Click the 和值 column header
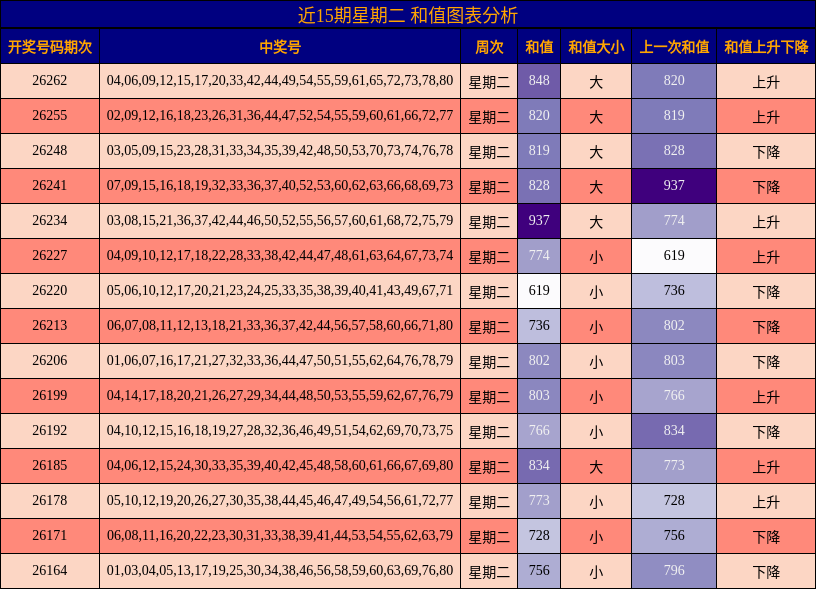Image resolution: width=816 pixels, height=589 pixels. tap(539, 47)
